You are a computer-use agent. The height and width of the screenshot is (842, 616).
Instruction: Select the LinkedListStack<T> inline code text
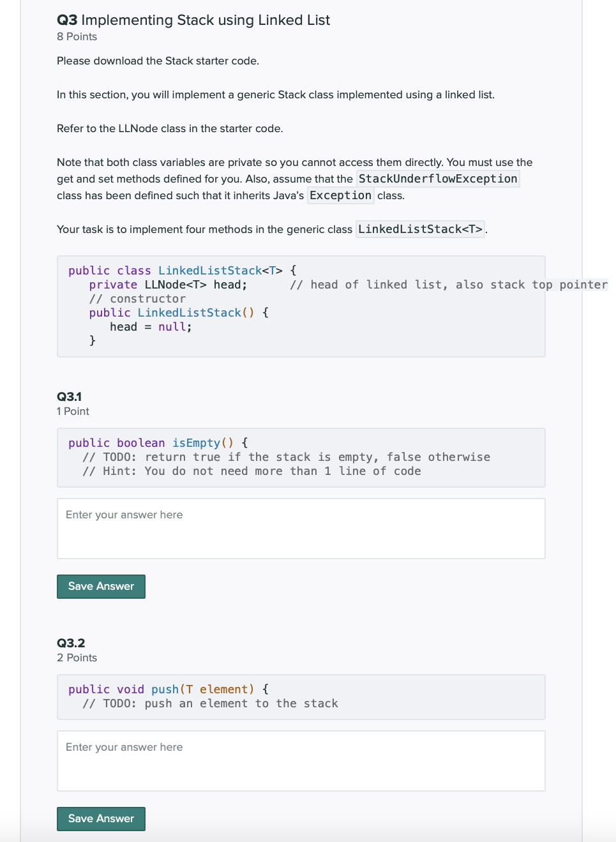coord(420,229)
